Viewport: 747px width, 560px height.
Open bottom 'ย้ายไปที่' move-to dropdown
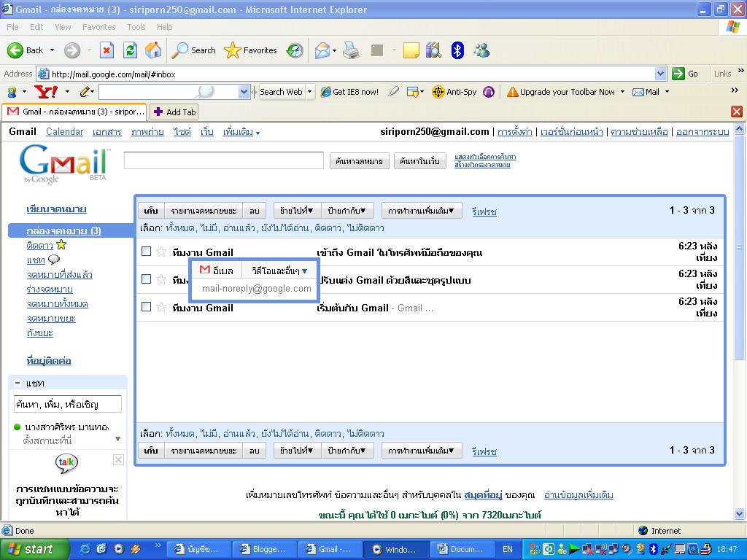coord(296,451)
